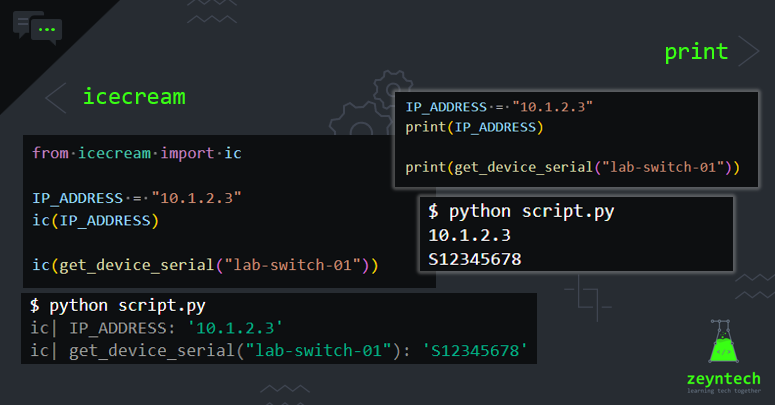Screen dimensions: 775x405
Task: Click '$ python script.py' in icecream terminal
Action: pyautogui.click(x=118, y=306)
